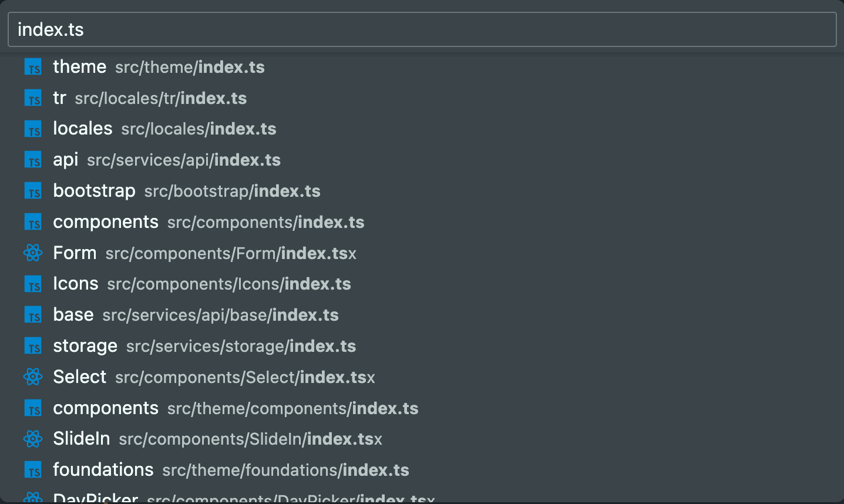Click the React icon next to Select

[x=33, y=377]
